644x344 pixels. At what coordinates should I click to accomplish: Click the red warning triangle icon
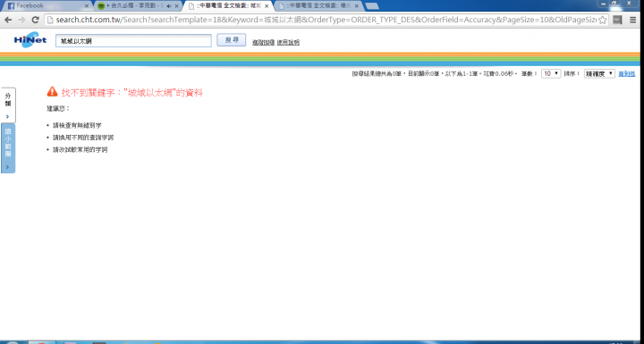point(52,91)
